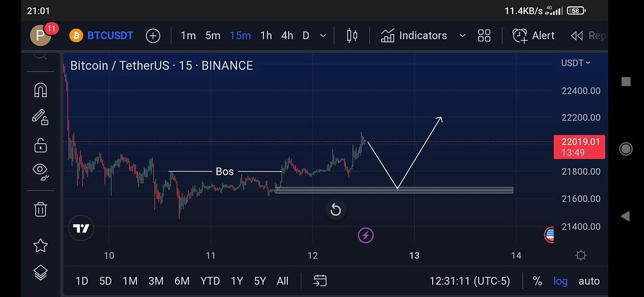Delete drawings with the trash icon
Screen dimensions: 644x297
tap(40, 209)
